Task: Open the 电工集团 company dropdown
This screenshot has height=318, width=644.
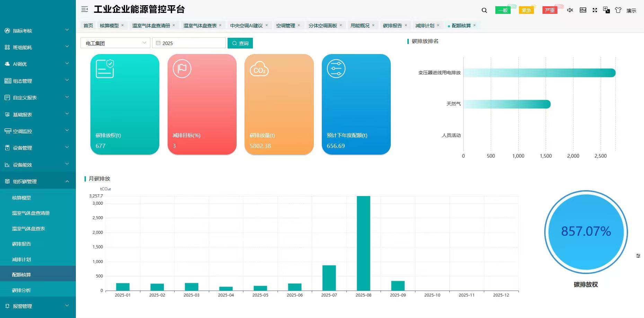Action: click(x=115, y=43)
